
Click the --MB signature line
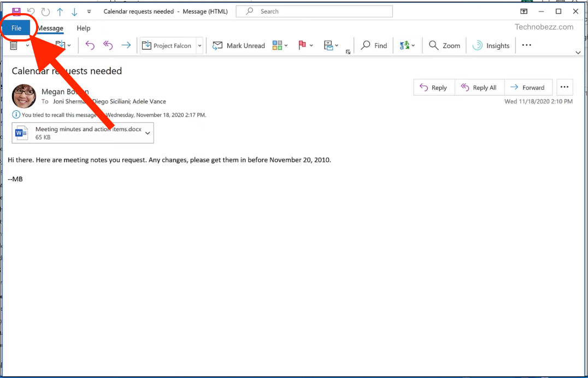coord(15,179)
